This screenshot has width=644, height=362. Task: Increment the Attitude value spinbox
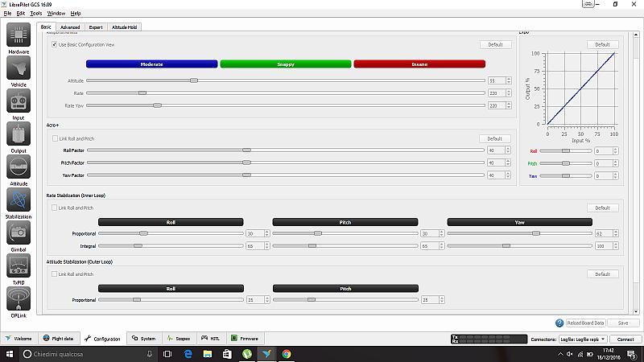point(508,79)
